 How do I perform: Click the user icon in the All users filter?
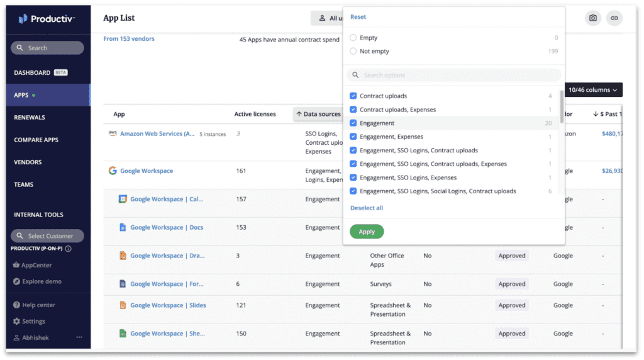pyautogui.click(x=322, y=18)
